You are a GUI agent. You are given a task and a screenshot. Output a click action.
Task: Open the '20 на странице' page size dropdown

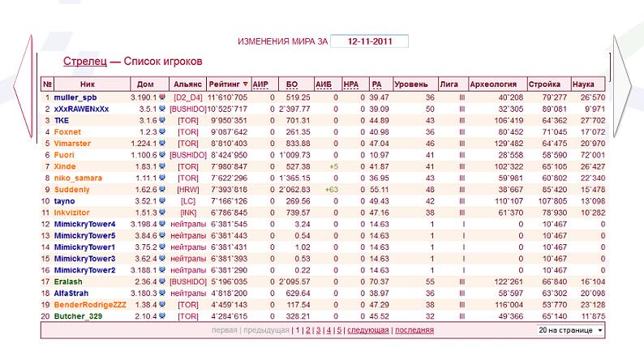(x=571, y=331)
